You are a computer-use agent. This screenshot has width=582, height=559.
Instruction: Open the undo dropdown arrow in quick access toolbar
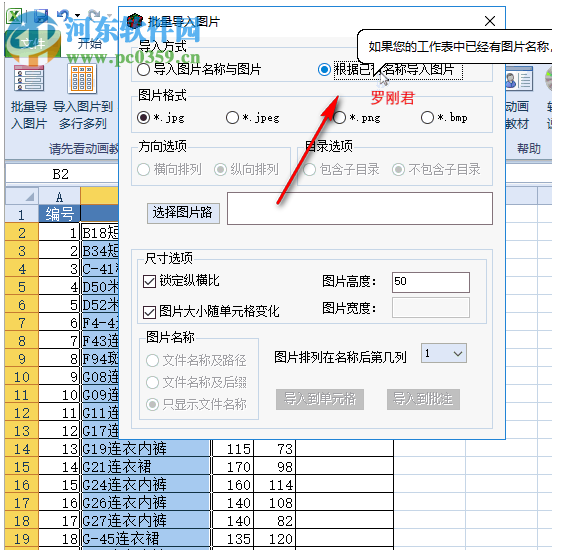coord(77,15)
